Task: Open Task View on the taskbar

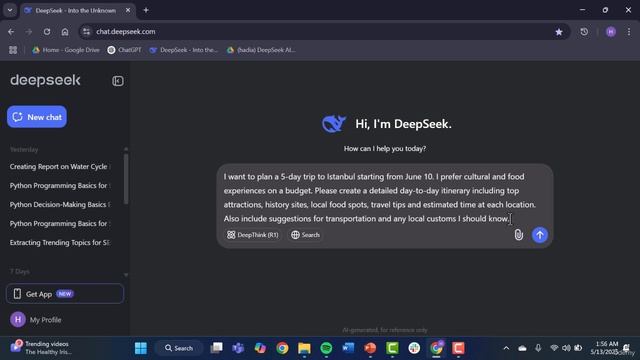Action: click(x=216, y=348)
